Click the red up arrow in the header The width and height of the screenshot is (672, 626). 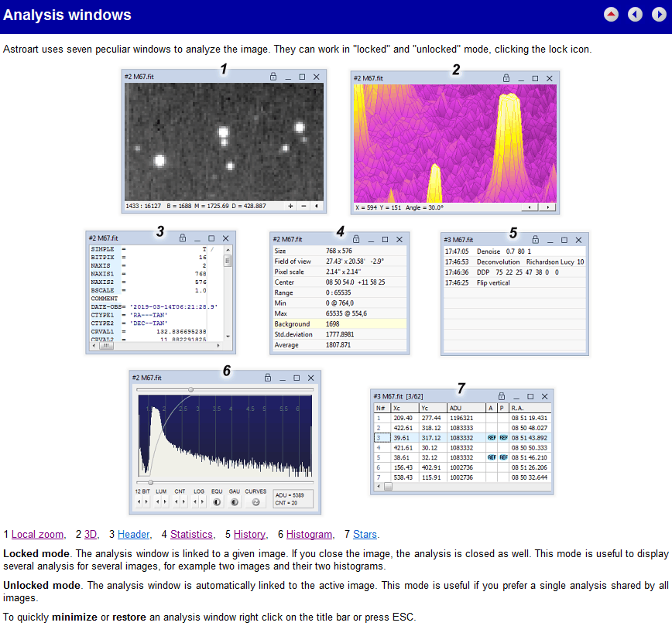[611, 15]
